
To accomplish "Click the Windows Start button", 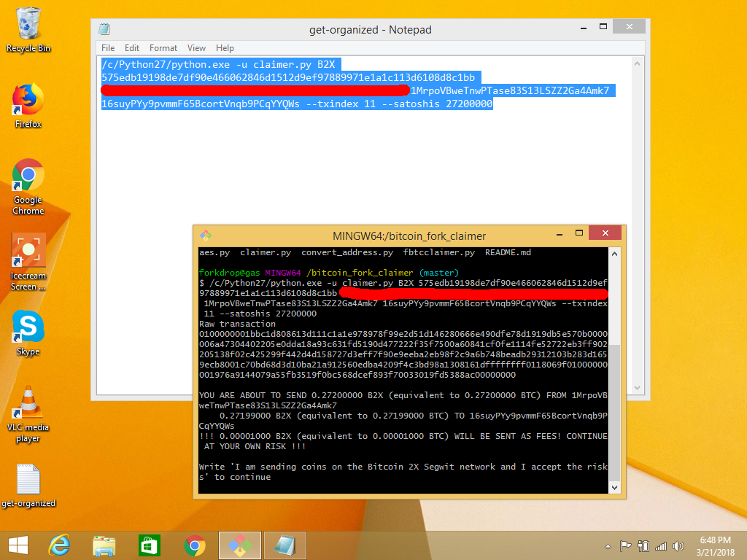I will point(18,545).
